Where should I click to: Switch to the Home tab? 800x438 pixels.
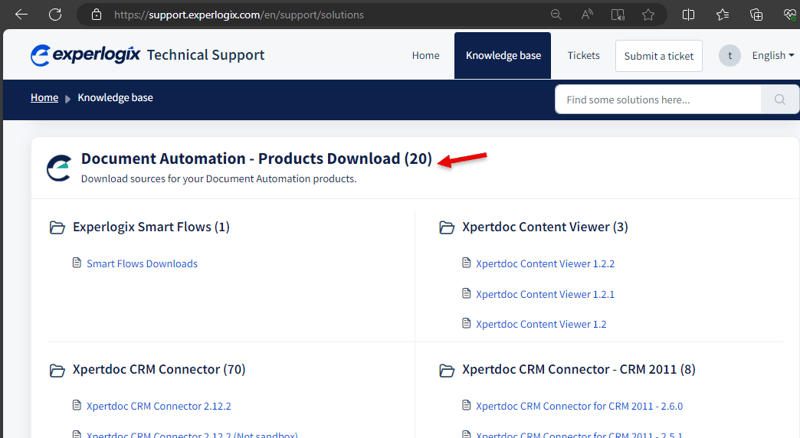click(x=426, y=56)
